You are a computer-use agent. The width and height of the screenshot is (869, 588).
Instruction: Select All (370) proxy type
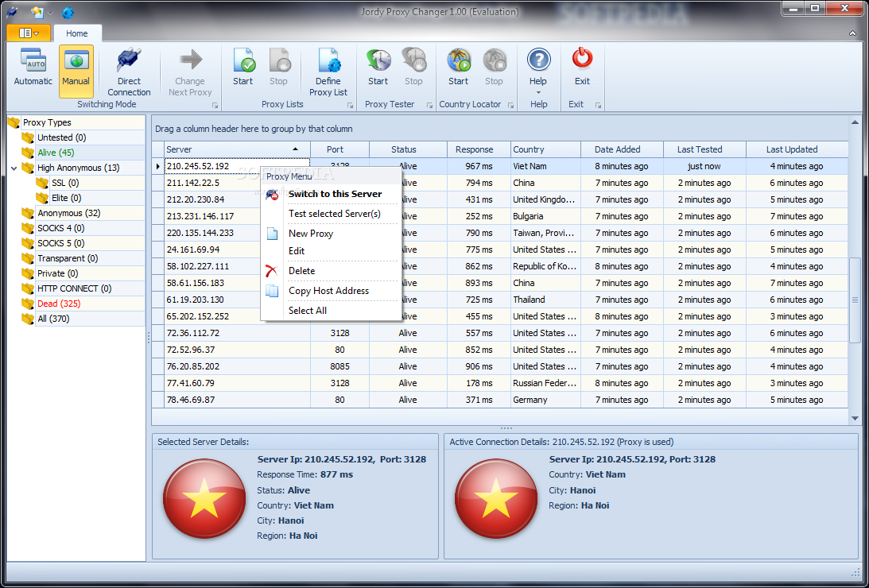tap(53, 319)
